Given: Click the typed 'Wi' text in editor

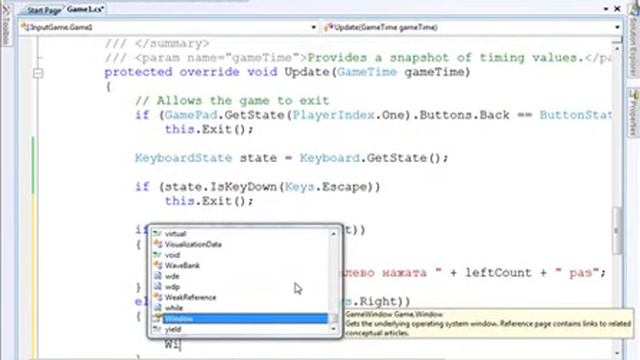Looking at the screenshot, I should coord(172,344).
